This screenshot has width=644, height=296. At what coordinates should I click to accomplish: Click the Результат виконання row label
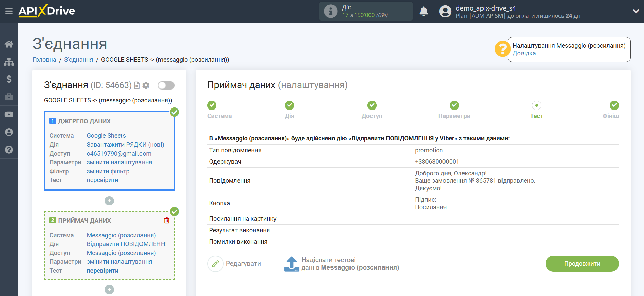tap(240, 230)
